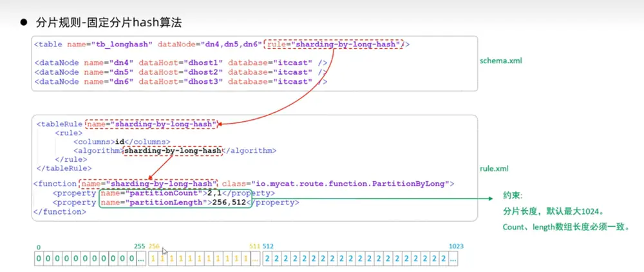The image size is (644, 272).
Task: Click the '<algorithm>sharding-by-long-hash</algorithm>' line
Action: click(x=175, y=151)
